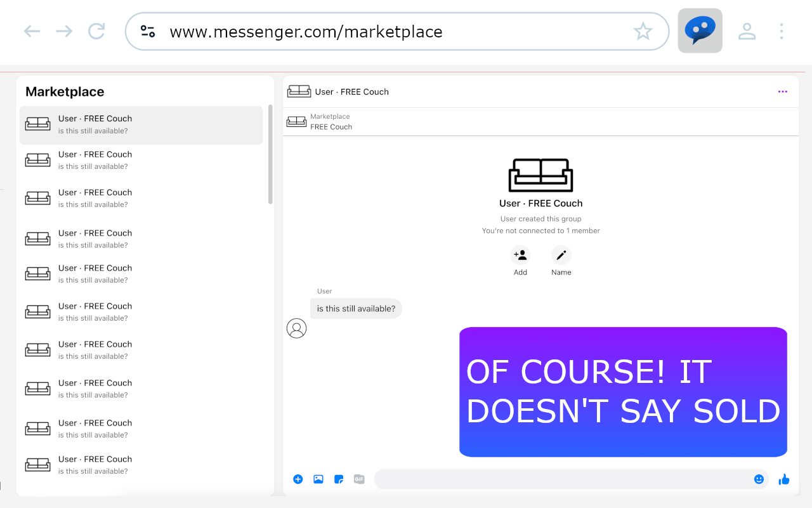
Task: Click the couch icon in conversation header
Action: tap(299, 91)
